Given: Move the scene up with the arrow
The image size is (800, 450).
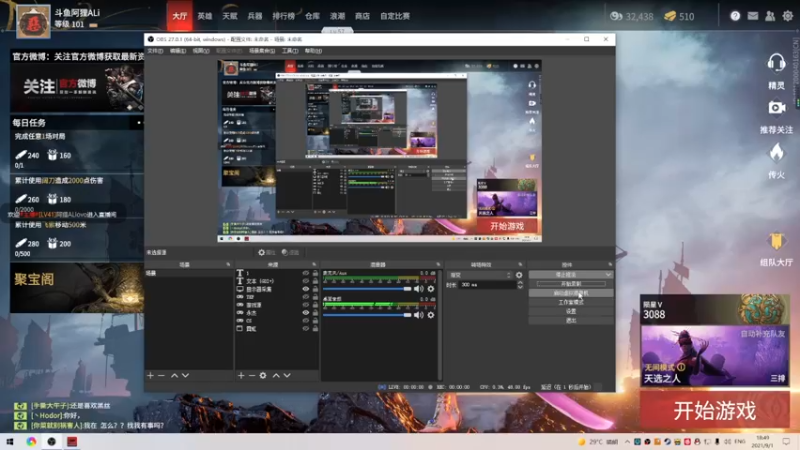Looking at the screenshot, I should [174, 376].
